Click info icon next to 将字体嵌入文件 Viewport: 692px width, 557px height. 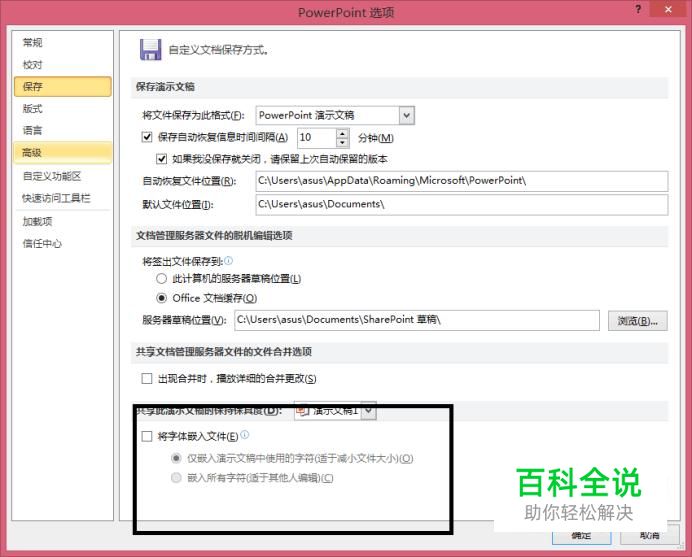click(x=245, y=435)
